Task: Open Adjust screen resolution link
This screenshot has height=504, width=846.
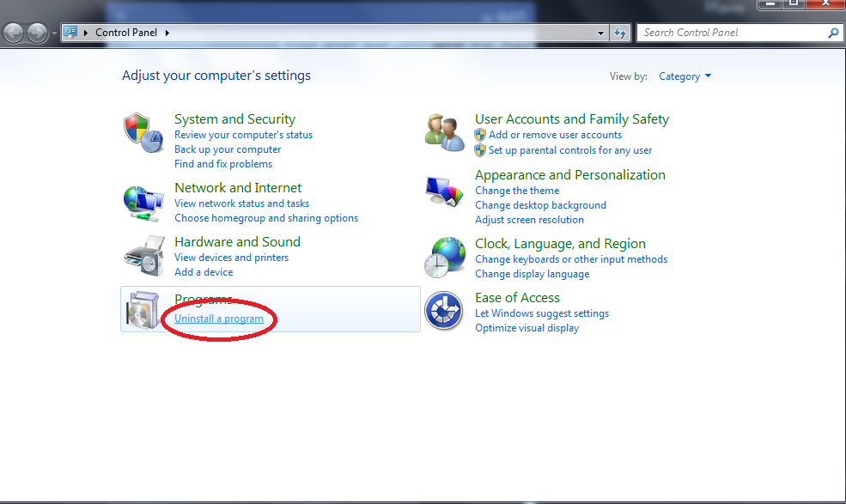Action: pos(529,220)
